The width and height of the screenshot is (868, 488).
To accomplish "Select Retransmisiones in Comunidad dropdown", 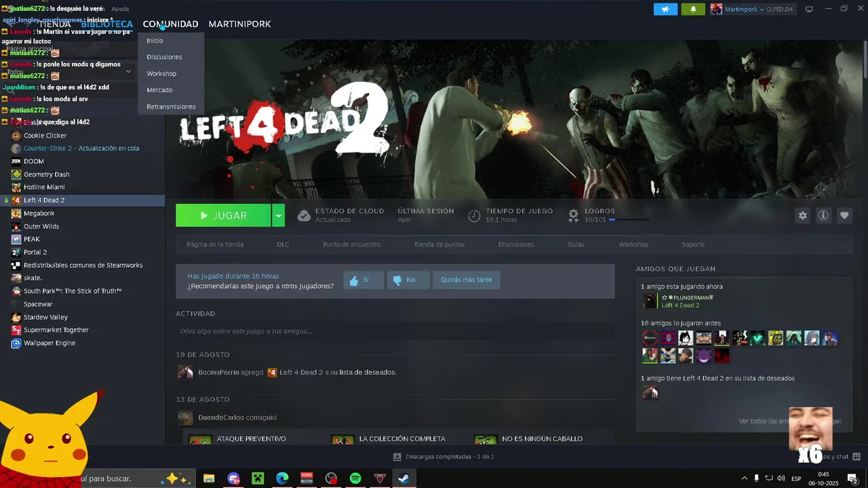I will (171, 106).
